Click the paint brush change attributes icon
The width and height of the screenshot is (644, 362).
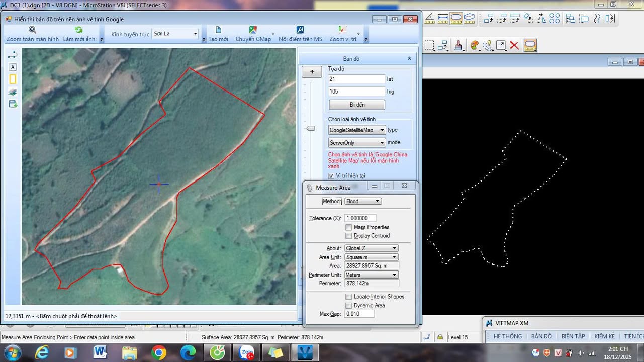(458, 46)
